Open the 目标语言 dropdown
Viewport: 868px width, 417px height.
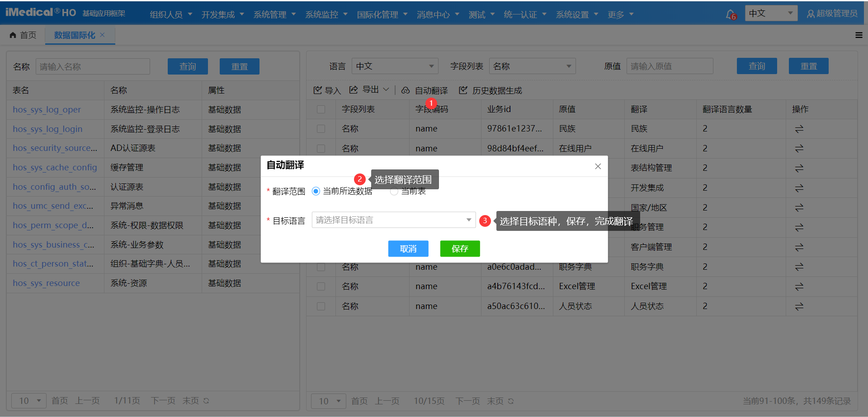click(x=393, y=220)
